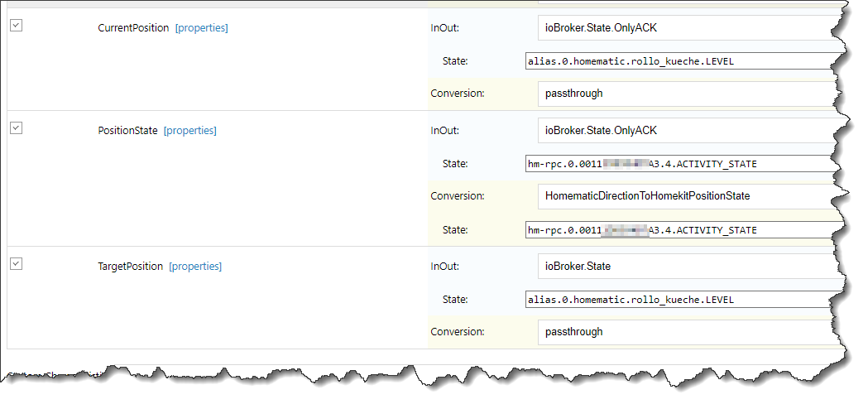
Task: Select the PositionState characteristic name
Action: (127, 131)
